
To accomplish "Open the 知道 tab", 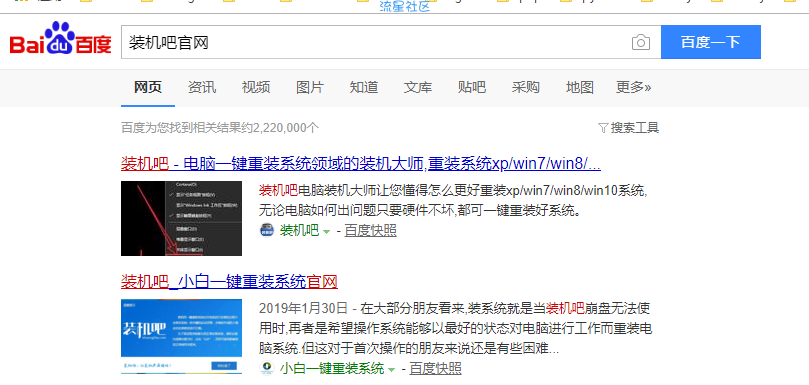I will (x=364, y=87).
